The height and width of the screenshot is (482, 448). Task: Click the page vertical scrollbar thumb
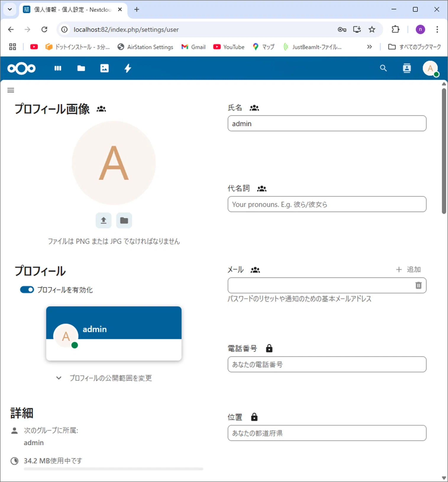pyautogui.click(x=444, y=151)
